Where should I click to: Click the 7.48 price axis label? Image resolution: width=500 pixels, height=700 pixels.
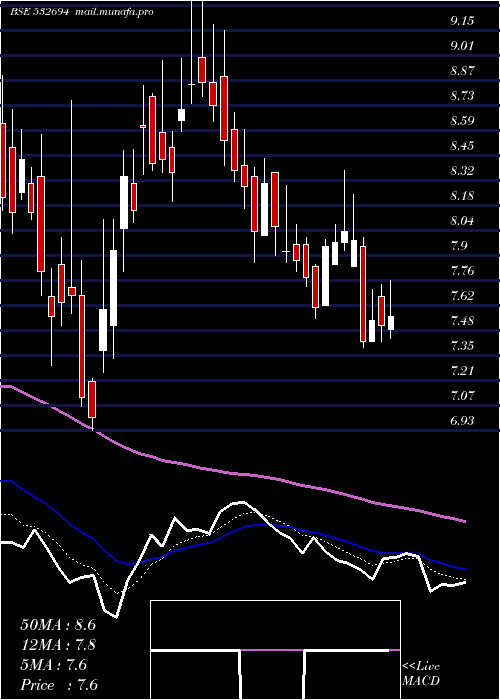click(x=461, y=321)
